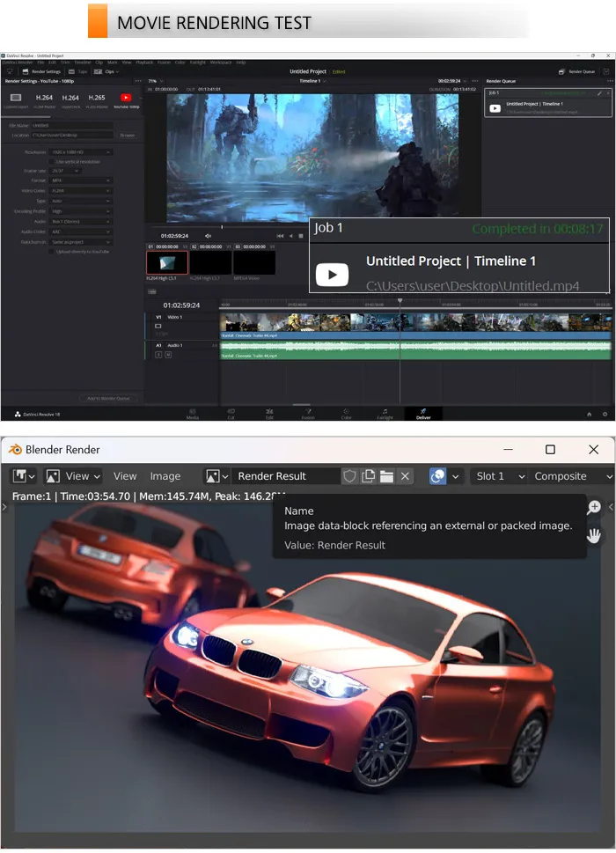
Task: Open the Slot 1 dropdown
Action: (499, 476)
